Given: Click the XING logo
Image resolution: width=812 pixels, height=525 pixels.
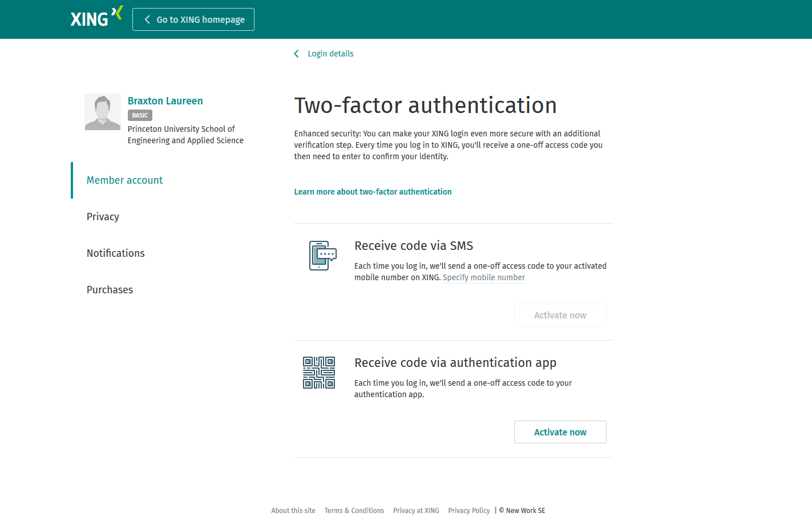Looking at the screenshot, I should click(96, 17).
